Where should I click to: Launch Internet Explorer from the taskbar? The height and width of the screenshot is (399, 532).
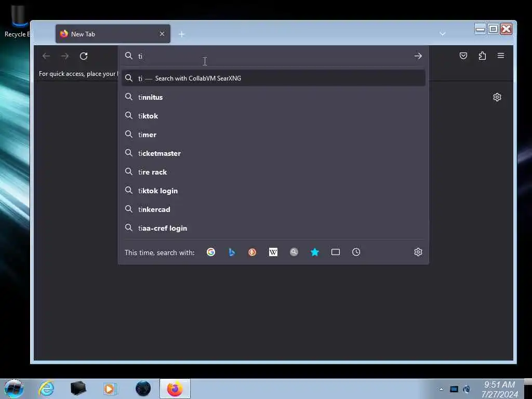coord(46,389)
